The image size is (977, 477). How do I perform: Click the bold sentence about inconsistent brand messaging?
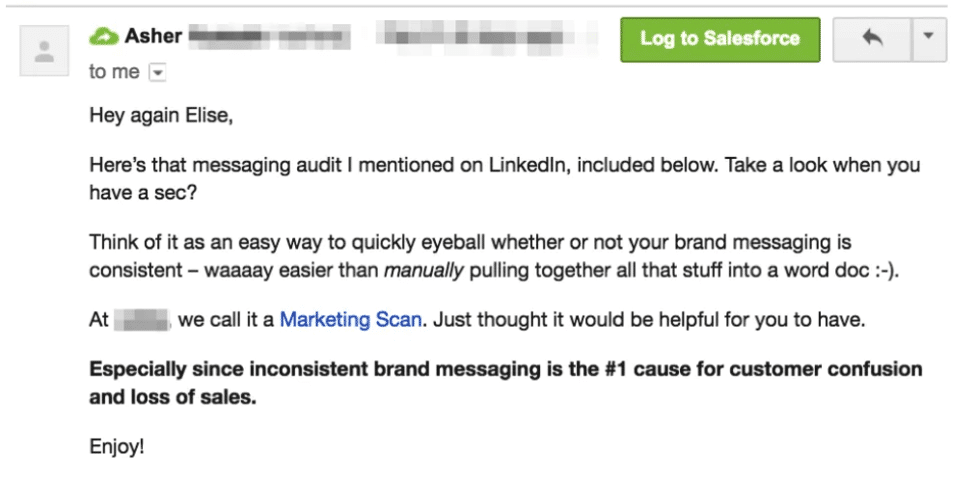click(x=505, y=369)
